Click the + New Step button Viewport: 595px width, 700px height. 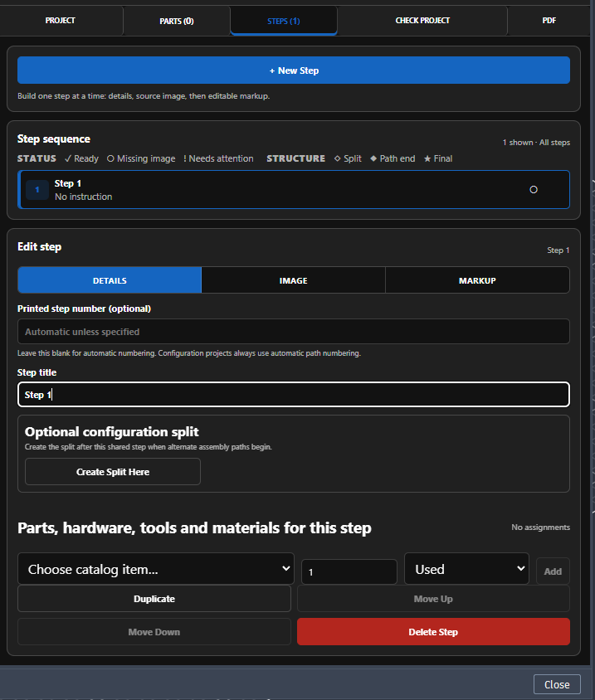(x=294, y=70)
